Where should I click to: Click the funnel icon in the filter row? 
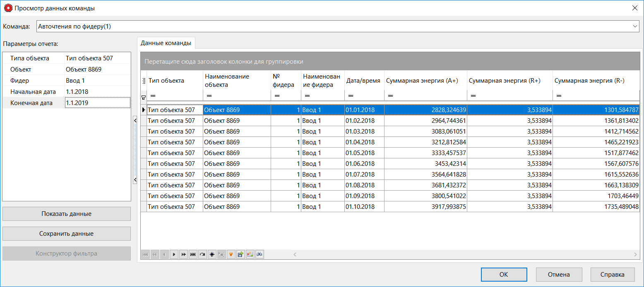(144, 97)
